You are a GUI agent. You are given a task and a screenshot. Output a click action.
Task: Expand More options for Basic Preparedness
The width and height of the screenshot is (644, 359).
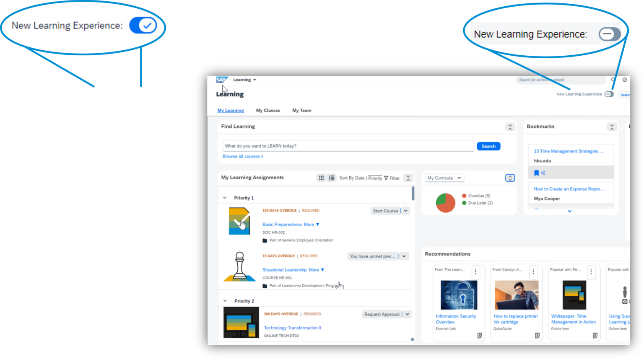310,224
